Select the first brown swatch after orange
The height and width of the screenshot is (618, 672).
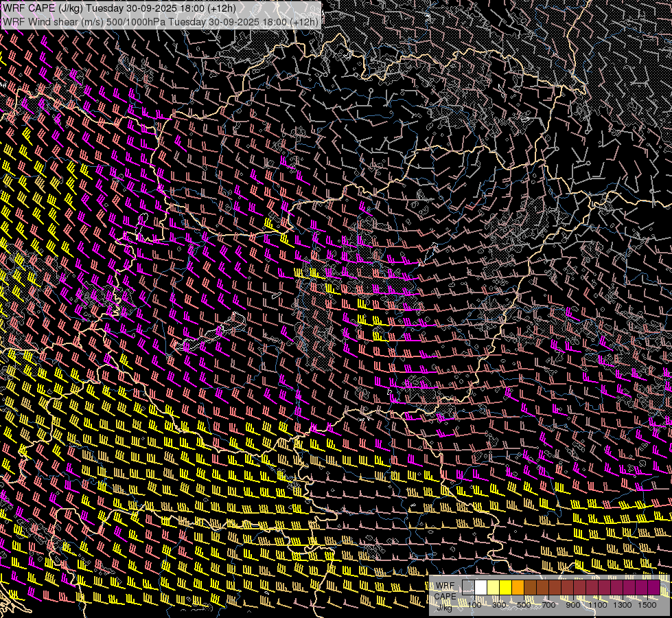(x=530, y=587)
